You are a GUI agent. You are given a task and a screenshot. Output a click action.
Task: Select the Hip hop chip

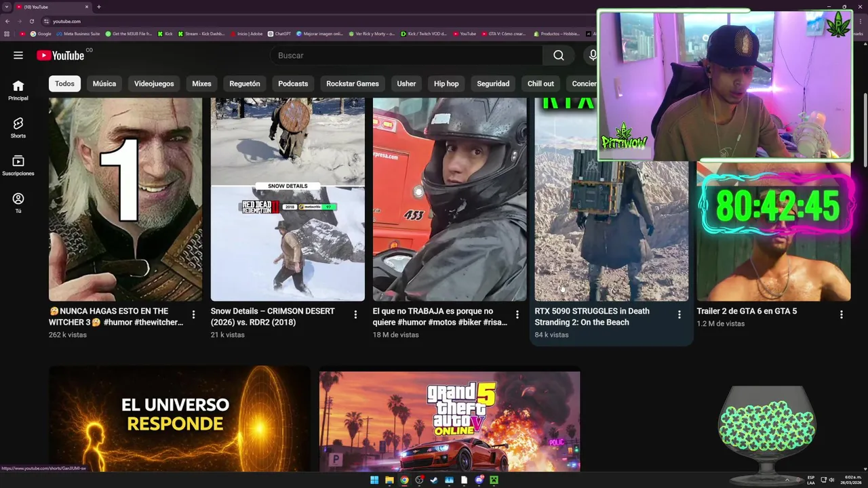point(446,83)
